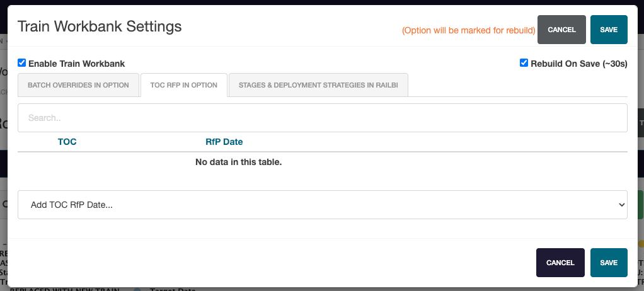The width and height of the screenshot is (644, 291).
Task: Open Stages & Deployment Strategies in RailBI tab
Action: pos(319,85)
